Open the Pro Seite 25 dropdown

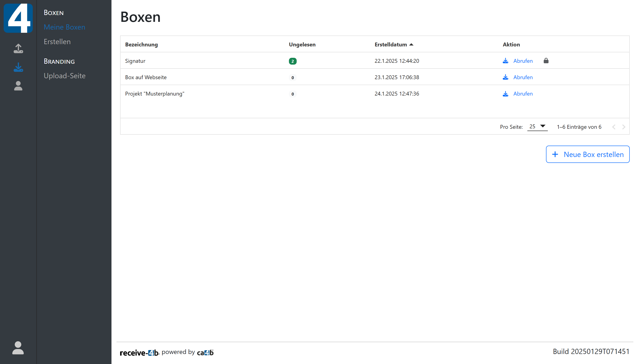[x=537, y=127]
